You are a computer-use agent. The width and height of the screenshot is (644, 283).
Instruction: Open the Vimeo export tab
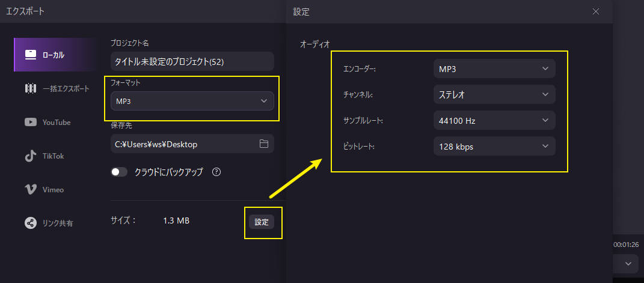click(x=44, y=189)
